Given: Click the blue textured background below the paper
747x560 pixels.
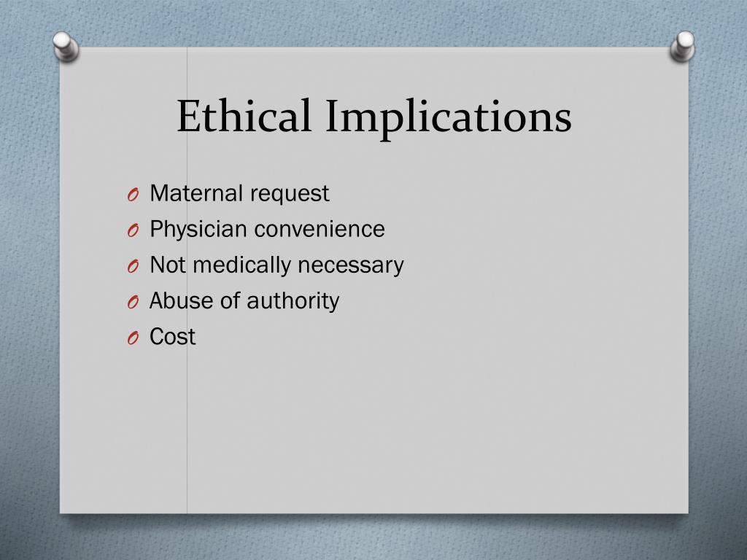Looking at the screenshot, I should [x=373, y=538].
